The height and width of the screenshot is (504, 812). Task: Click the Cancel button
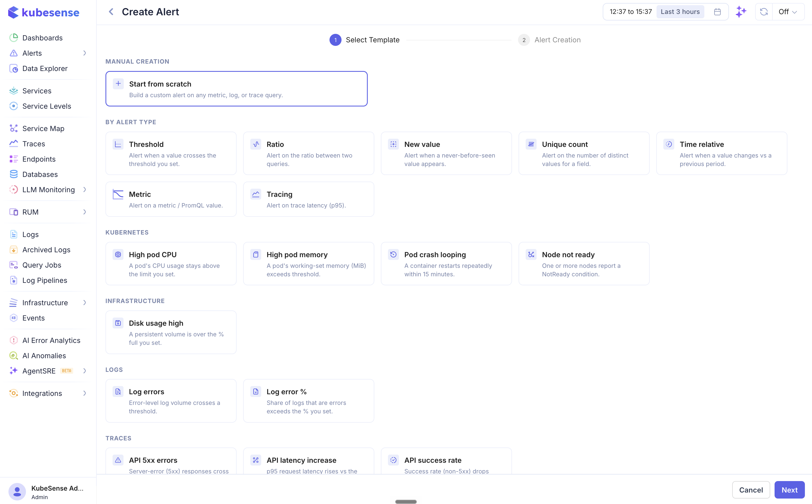[751, 490]
